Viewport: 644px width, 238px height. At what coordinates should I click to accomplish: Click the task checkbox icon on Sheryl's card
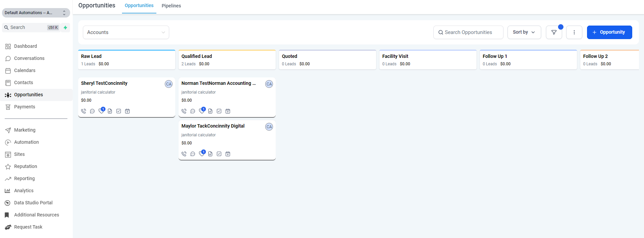pos(119,111)
